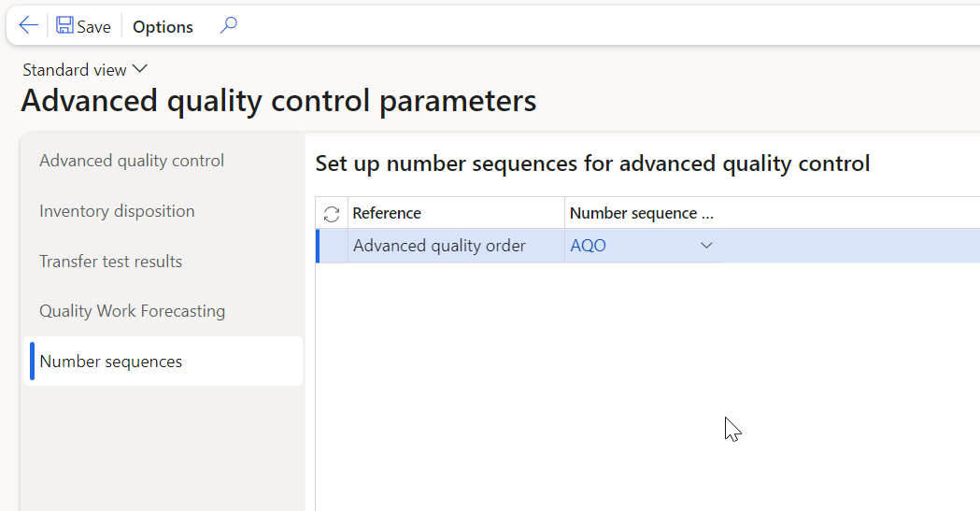Open the Quality Work Forecasting tab
This screenshot has width=980, height=511.
tap(132, 311)
